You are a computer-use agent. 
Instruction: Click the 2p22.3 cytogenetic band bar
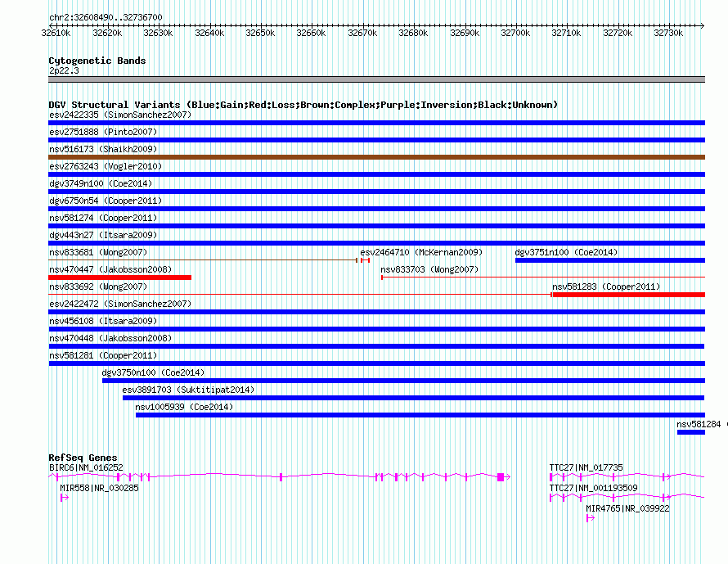[376, 79]
